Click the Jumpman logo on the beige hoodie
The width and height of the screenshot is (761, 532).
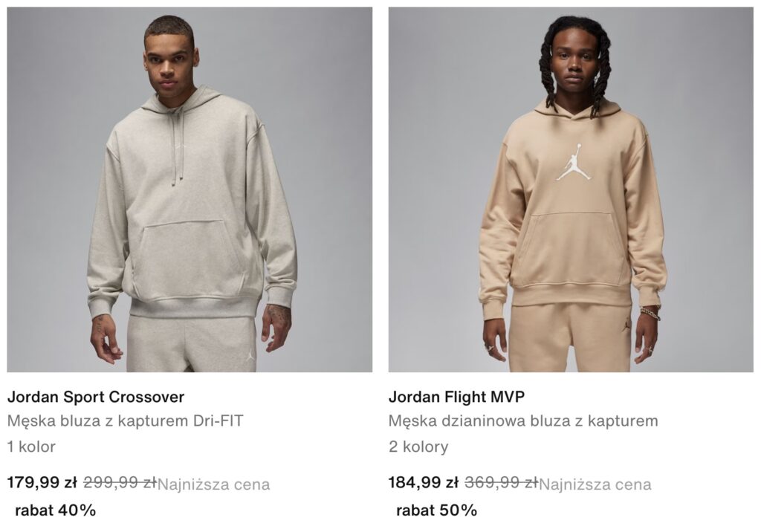coord(573,162)
